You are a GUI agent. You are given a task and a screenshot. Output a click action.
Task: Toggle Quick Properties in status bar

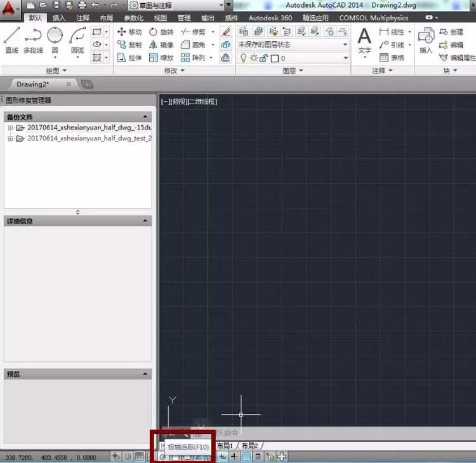(258, 456)
